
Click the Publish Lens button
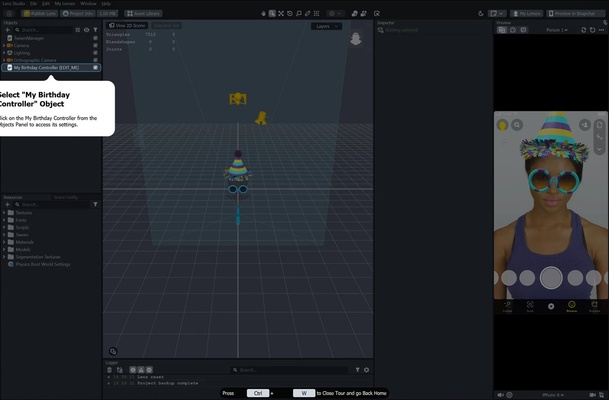pyautogui.click(x=40, y=14)
